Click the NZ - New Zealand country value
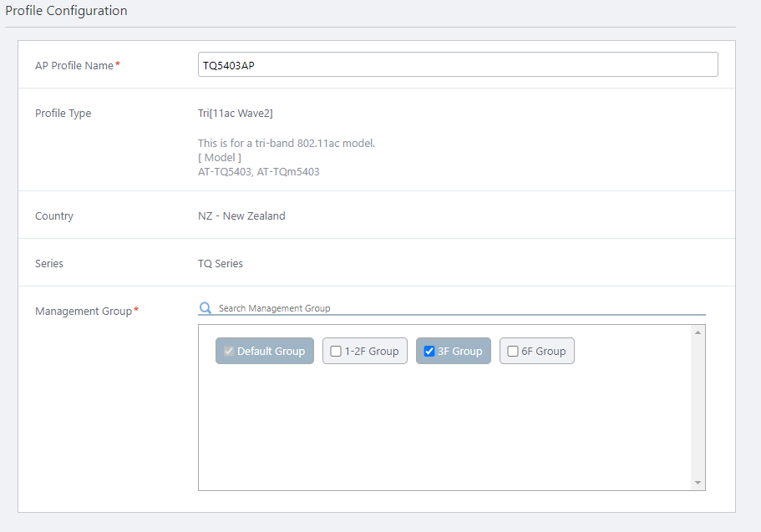Viewport: 761px width, 532px height. coord(241,215)
